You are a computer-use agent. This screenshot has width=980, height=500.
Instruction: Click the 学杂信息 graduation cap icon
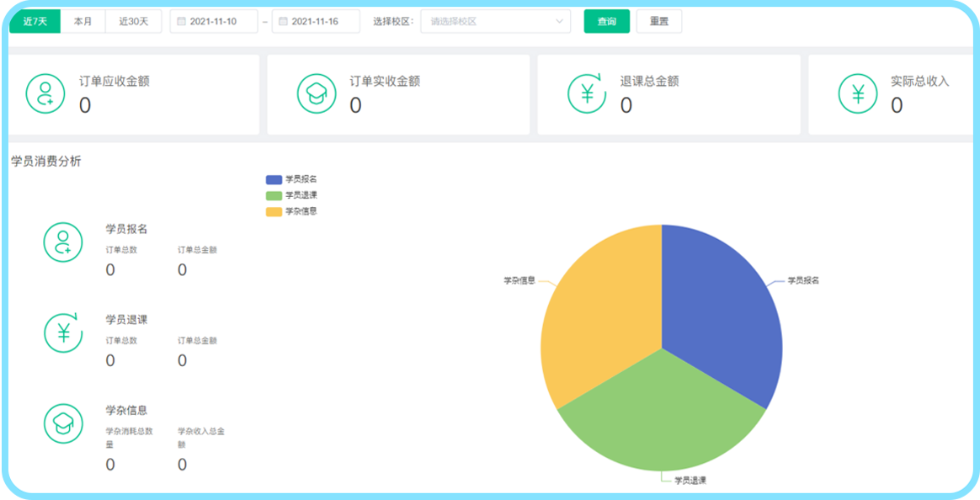click(x=63, y=423)
